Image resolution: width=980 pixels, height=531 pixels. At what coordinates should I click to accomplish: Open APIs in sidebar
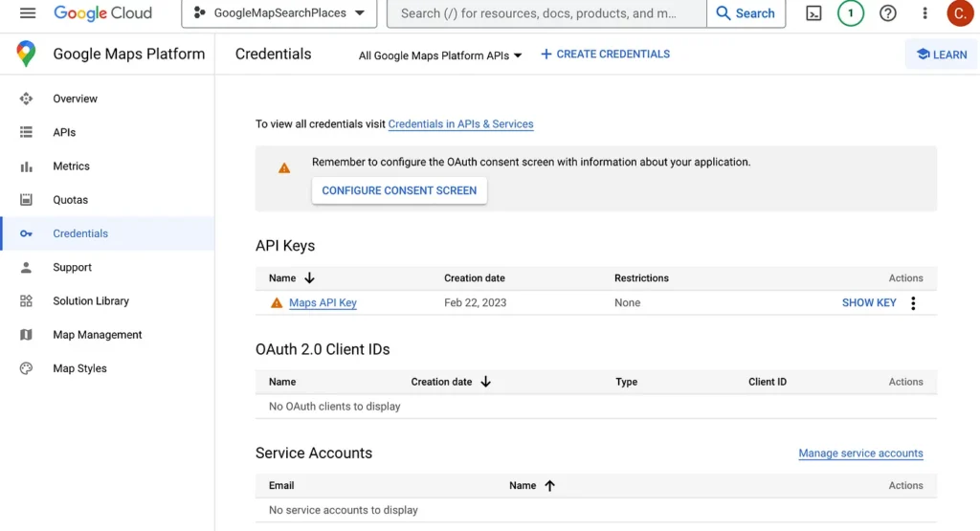(x=64, y=132)
